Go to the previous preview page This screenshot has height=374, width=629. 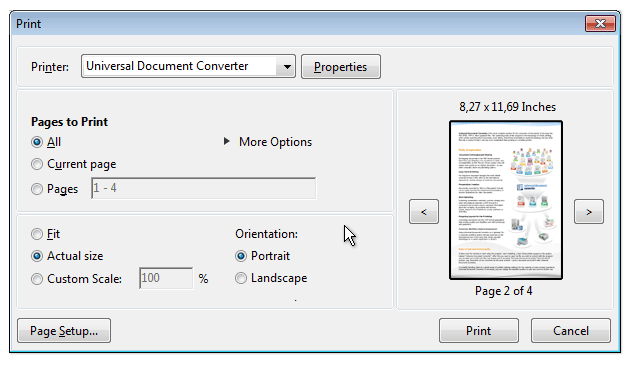(424, 211)
